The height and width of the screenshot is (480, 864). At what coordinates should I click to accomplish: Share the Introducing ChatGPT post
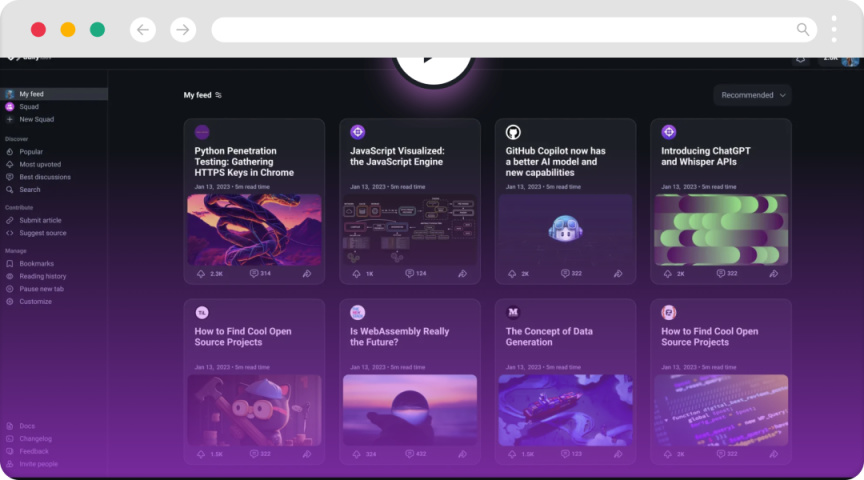click(x=774, y=273)
